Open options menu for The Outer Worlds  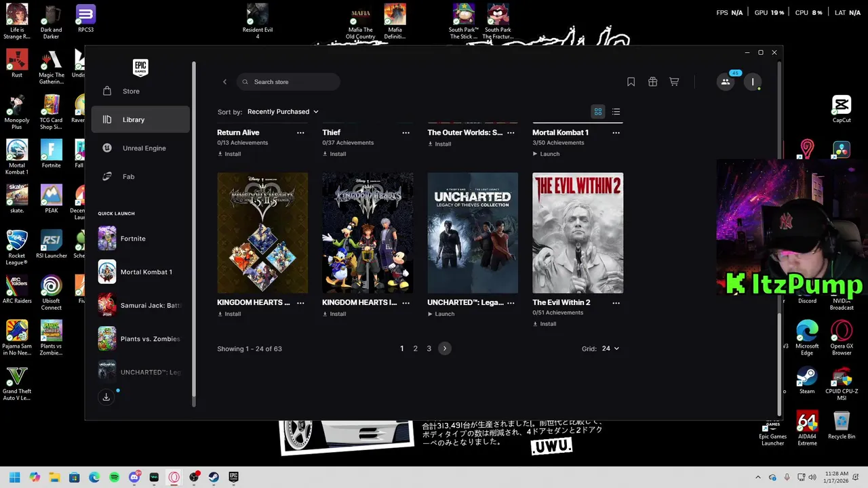pos(511,133)
